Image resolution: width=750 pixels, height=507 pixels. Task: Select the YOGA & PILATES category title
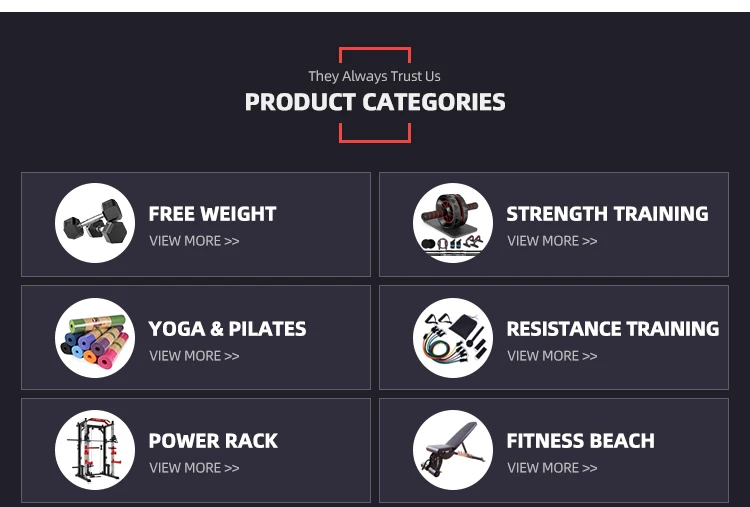[x=227, y=329]
